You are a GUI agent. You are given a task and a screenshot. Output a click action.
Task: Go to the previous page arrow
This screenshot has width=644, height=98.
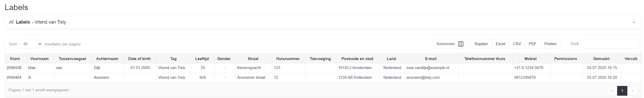[612, 91]
